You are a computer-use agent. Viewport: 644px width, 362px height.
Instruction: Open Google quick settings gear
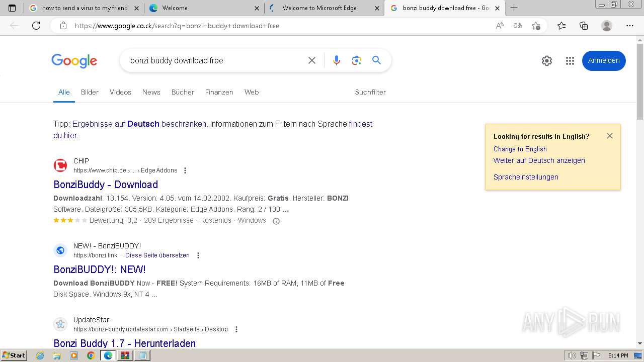tap(547, 61)
